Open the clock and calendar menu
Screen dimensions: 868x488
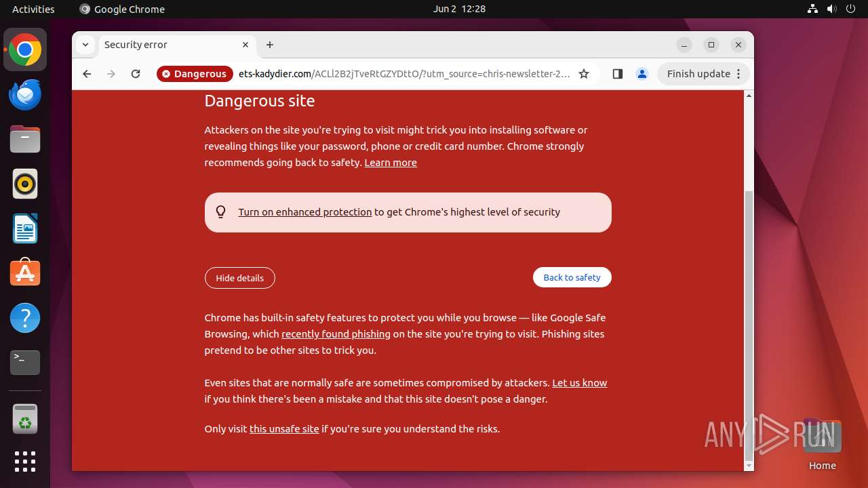click(x=459, y=9)
